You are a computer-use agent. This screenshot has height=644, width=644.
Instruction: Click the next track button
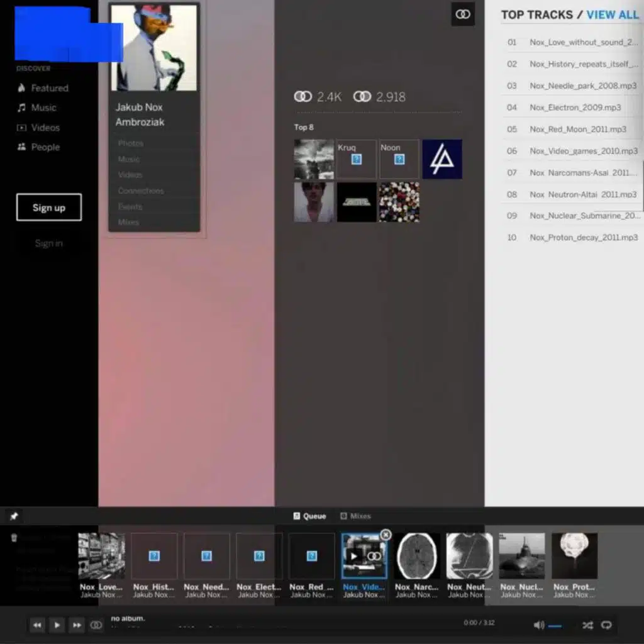click(77, 625)
